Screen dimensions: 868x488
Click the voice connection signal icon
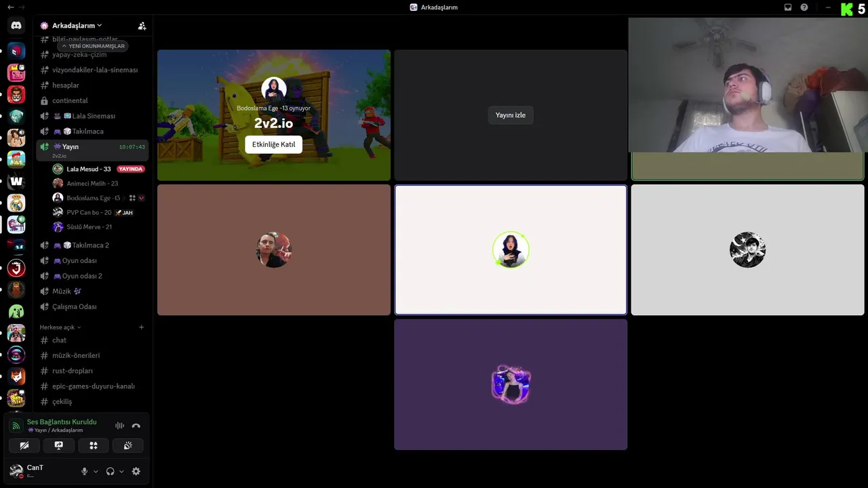click(x=16, y=426)
